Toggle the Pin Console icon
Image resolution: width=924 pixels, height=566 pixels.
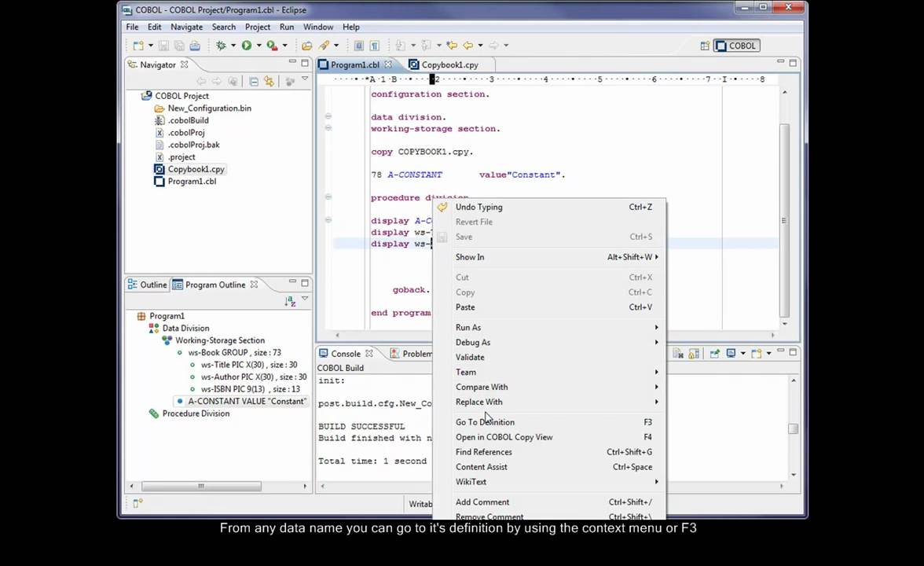(714, 353)
